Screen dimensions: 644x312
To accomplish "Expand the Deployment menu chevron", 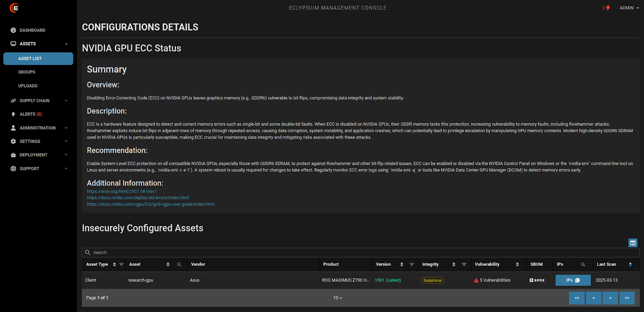I will pos(66,155).
